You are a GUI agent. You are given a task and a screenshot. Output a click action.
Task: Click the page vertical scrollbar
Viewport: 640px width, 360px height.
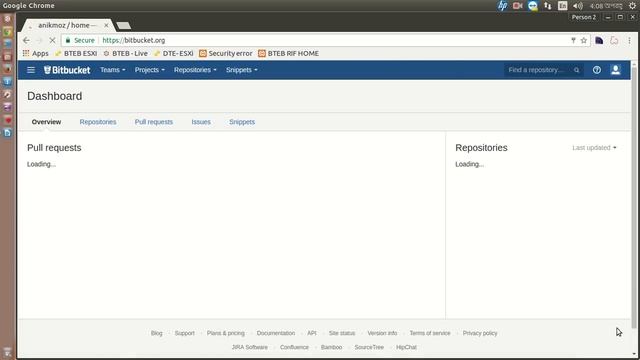tap(634, 198)
